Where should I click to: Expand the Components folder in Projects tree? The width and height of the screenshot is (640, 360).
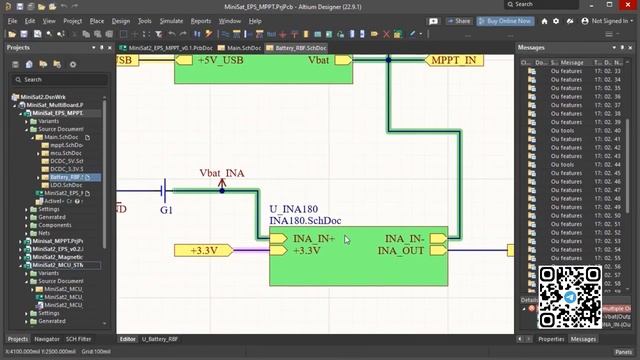tap(27, 225)
